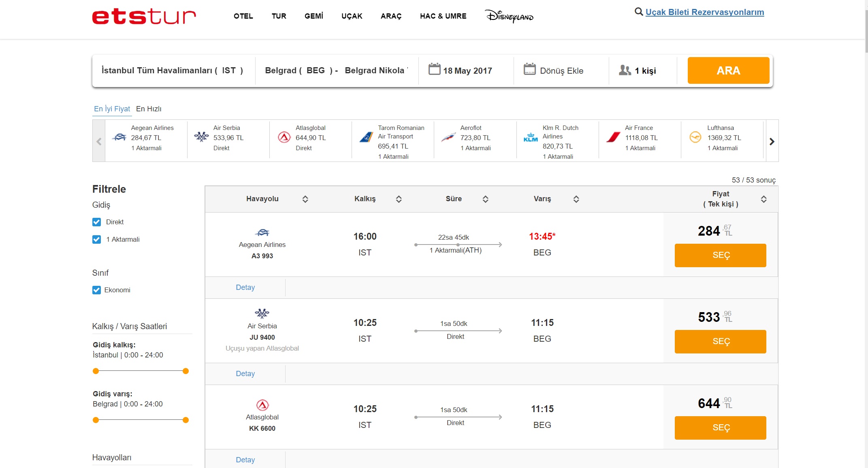Expand Detay for Aegean Airlines flight

click(245, 287)
